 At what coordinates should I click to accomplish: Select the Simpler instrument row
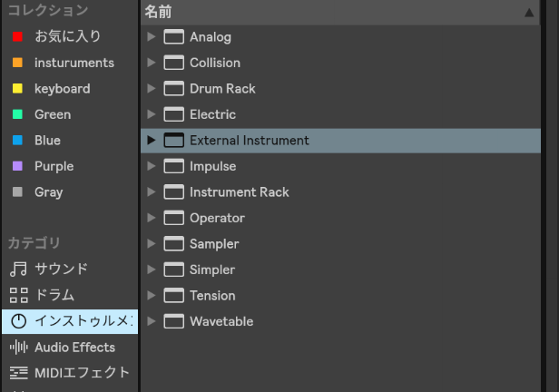[x=211, y=269]
